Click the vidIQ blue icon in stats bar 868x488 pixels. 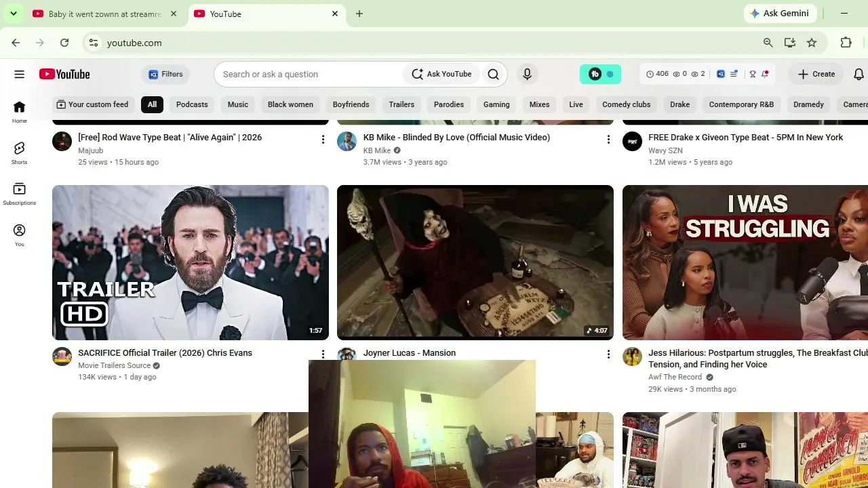pyautogui.click(x=721, y=75)
